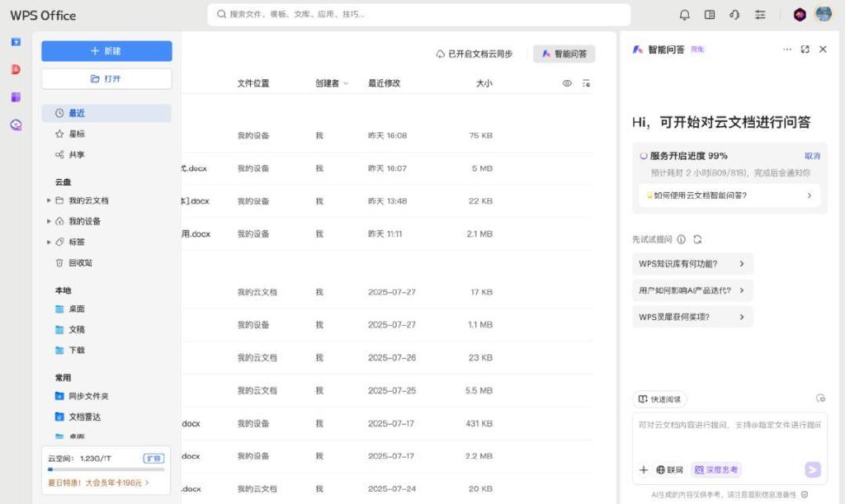The height and width of the screenshot is (504, 845).
Task: Click the 文件位置 column header
Action: (253, 83)
